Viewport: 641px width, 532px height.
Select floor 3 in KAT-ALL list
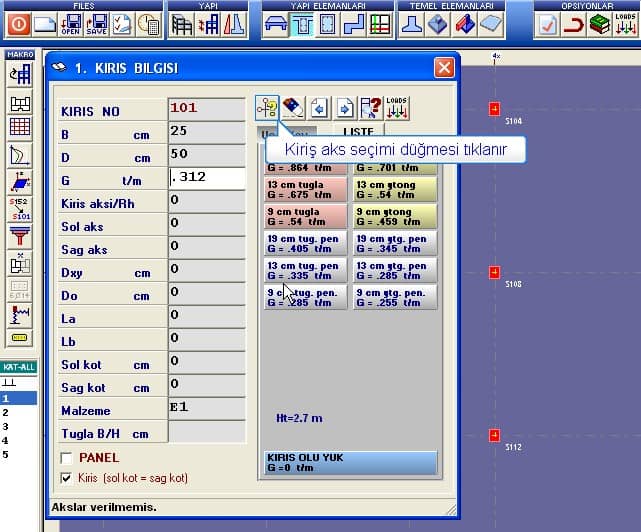[x=5, y=426]
